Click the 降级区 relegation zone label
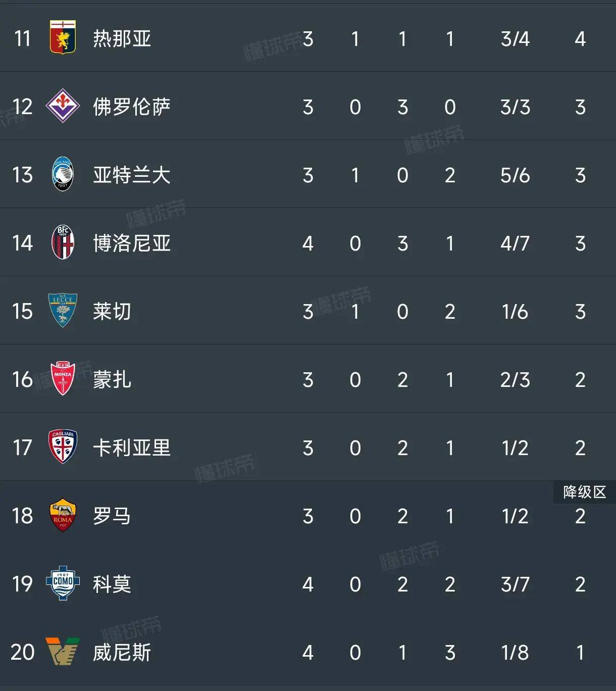The image size is (616, 691). click(584, 493)
